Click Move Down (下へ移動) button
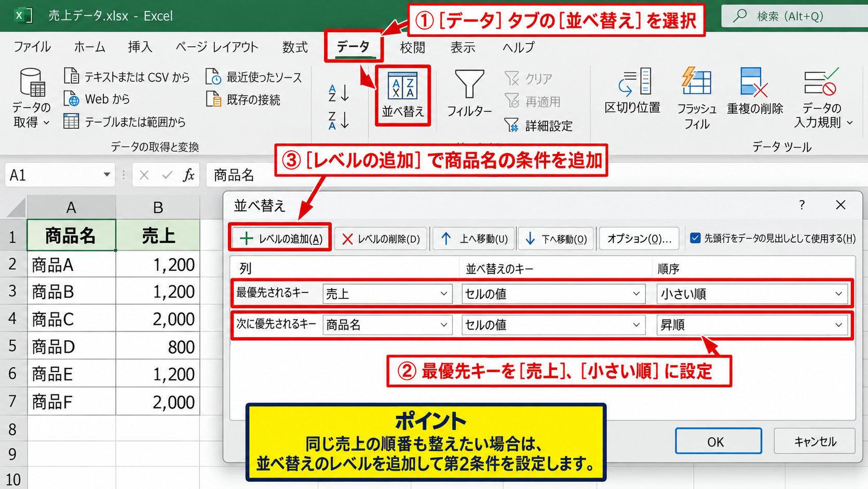Viewport: 868px width, 489px height. click(555, 239)
